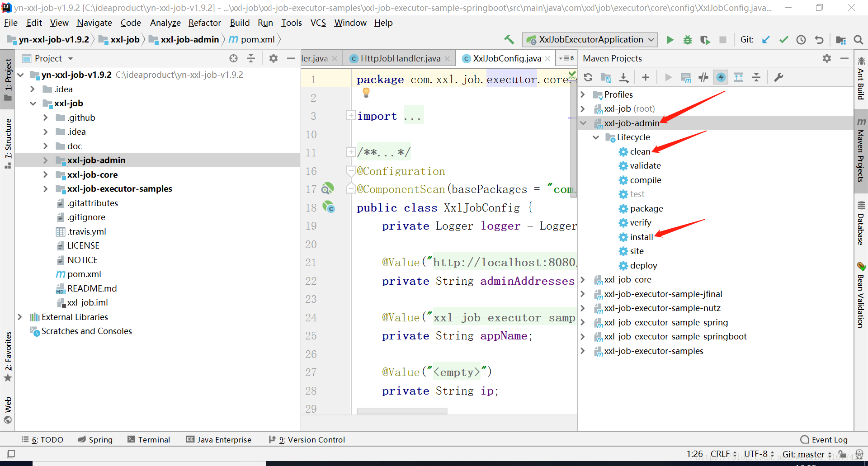Click the Git update project arrow

click(766, 40)
